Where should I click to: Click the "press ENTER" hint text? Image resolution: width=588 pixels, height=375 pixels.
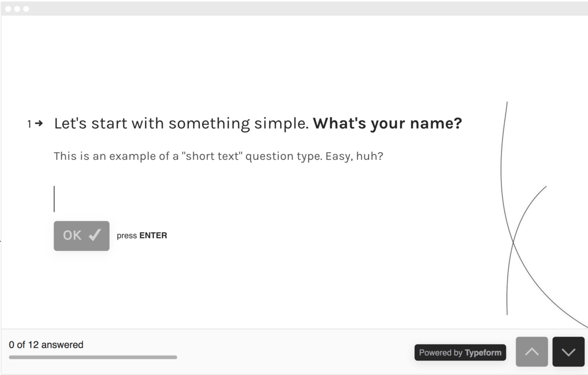142,235
